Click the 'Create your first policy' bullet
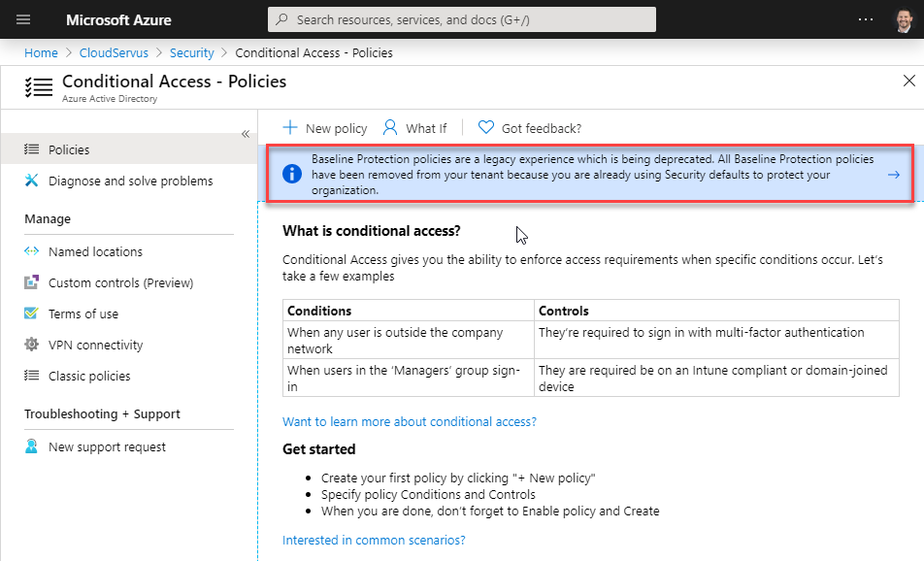This screenshot has width=924, height=561. pos(458,478)
